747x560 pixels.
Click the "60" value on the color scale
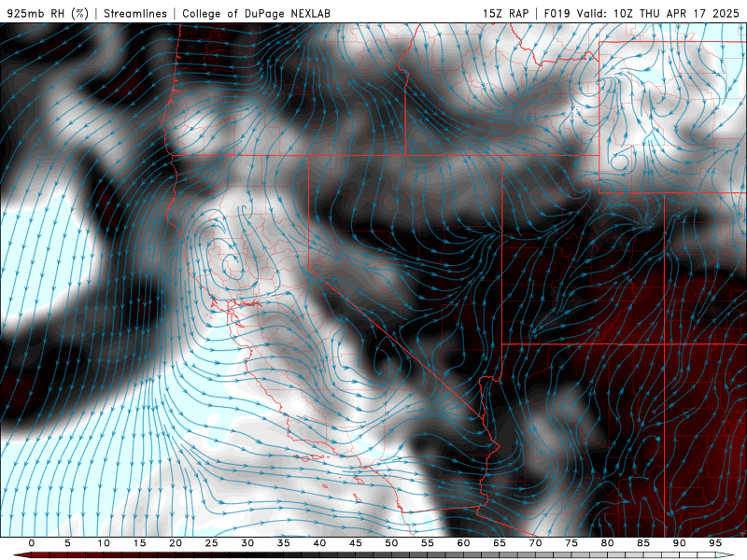[463, 543]
